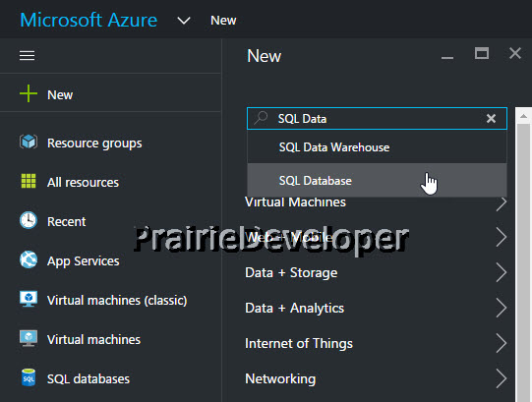
Task: Minimize the New blade
Action: pos(447,57)
